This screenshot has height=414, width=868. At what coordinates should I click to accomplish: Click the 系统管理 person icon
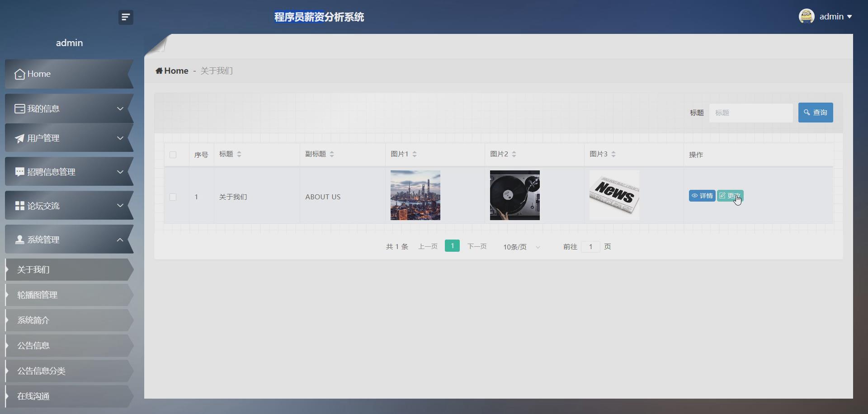point(19,240)
